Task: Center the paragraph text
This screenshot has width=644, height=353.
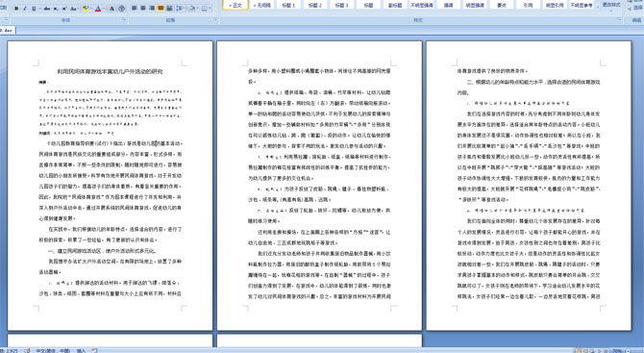Action: 143,9
